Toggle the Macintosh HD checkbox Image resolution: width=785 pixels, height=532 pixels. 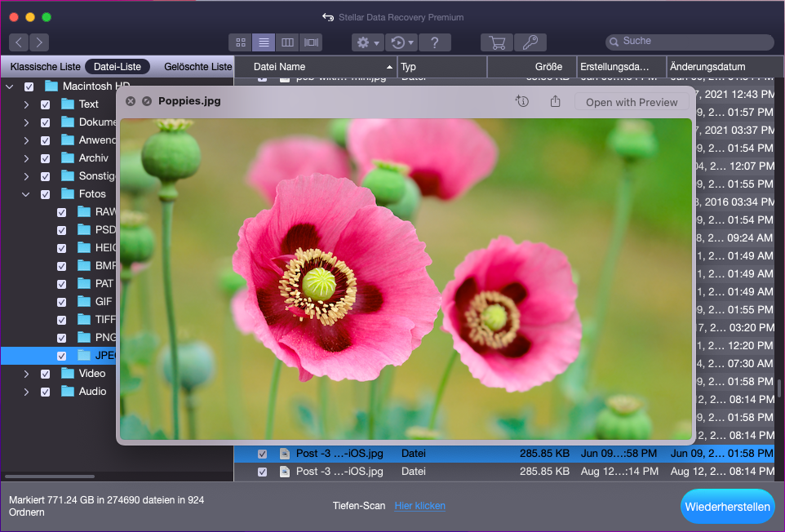point(29,86)
